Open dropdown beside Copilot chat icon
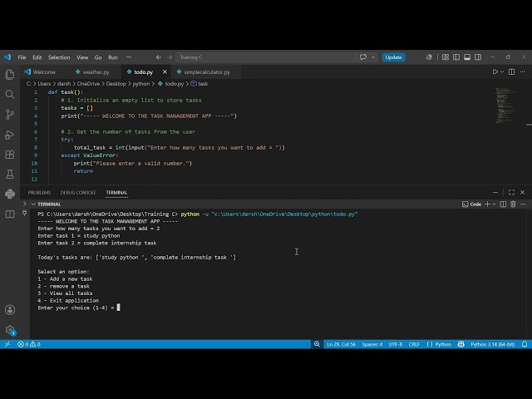Screen dimensions: 532x399 pos(373,57)
